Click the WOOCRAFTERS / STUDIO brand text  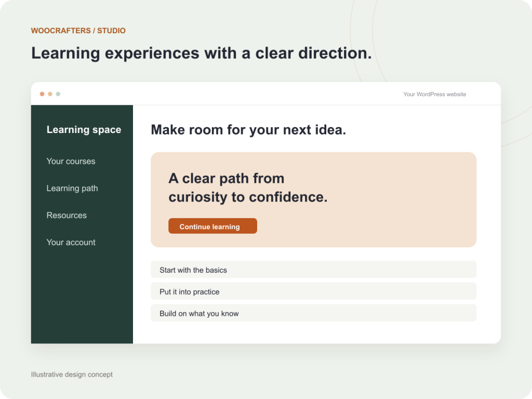click(x=78, y=31)
